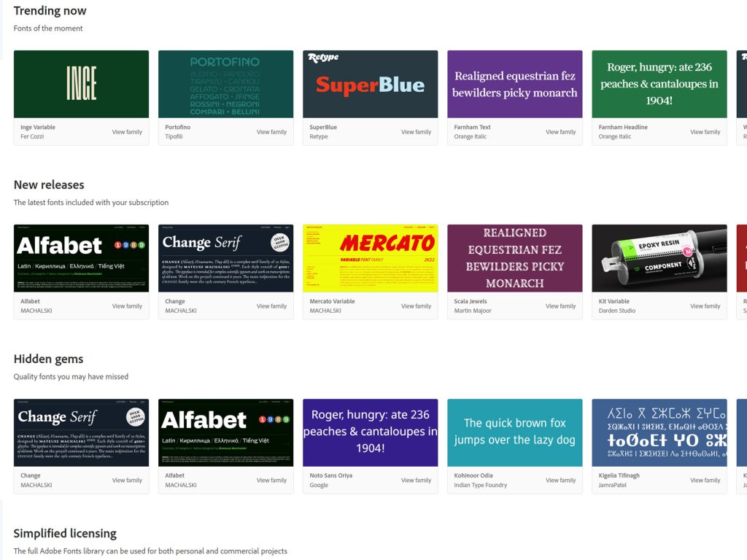Select the Inge Variable preview thumbnail

pyautogui.click(x=80, y=85)
